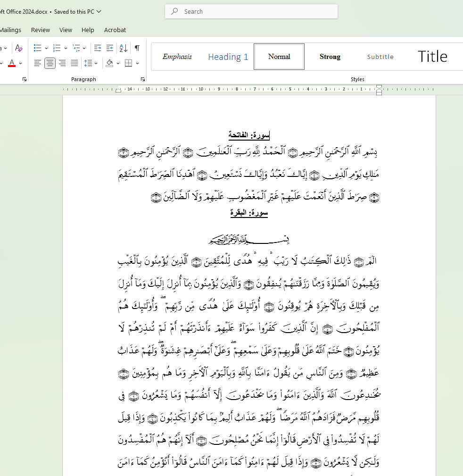
Task: Click the Search box in the title bar
Action: coord(251,12)
